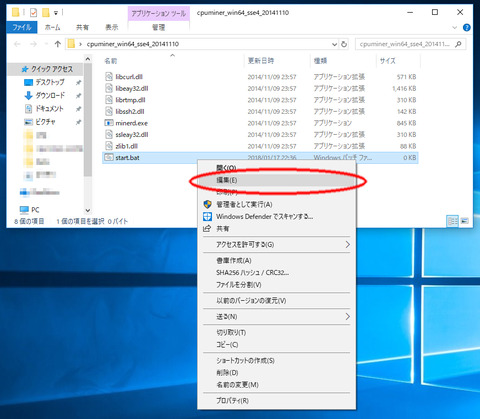Image resolution: width=480 pixels, height=419 pixels.
Task: Click the New Folder icon in title bar
Action: point(46,13)
